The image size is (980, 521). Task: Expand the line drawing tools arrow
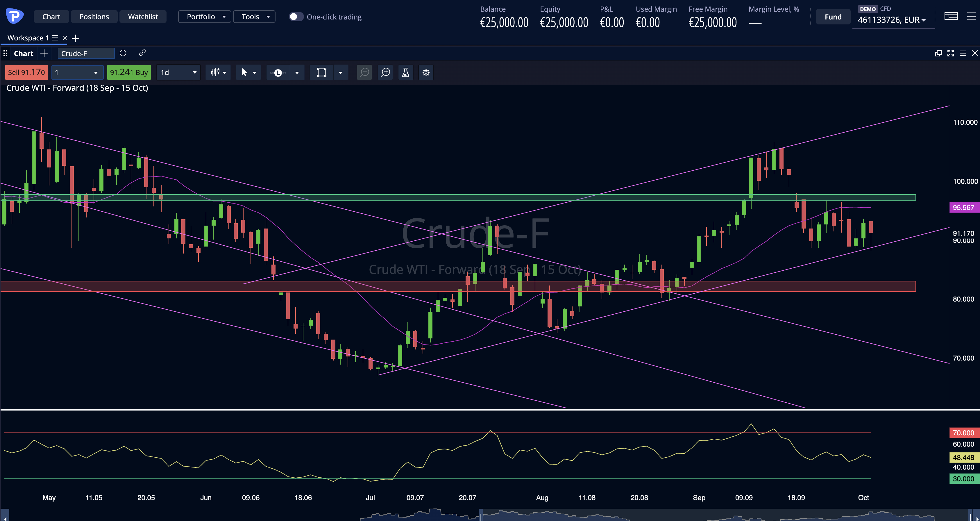pos(297,72)
